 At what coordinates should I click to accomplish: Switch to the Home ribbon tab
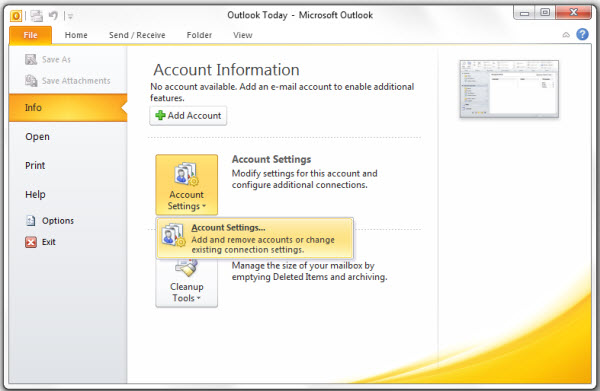tap(76, 35)
